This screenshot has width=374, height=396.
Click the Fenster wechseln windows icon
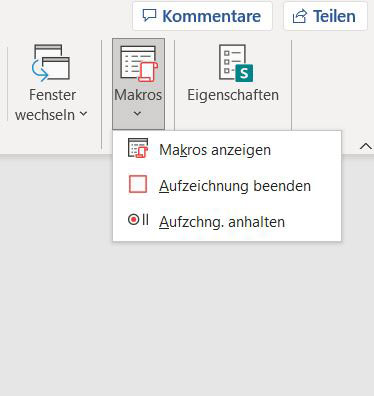[51, 63]
